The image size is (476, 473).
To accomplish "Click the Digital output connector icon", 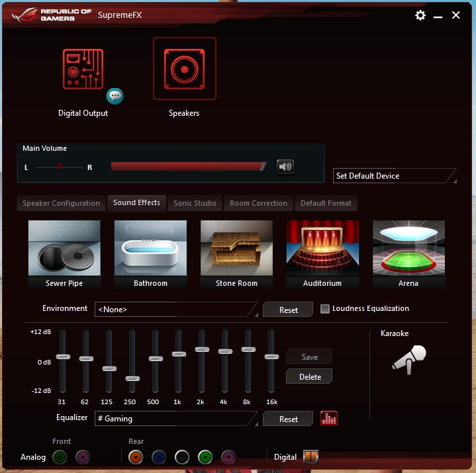I will point(310,457).
